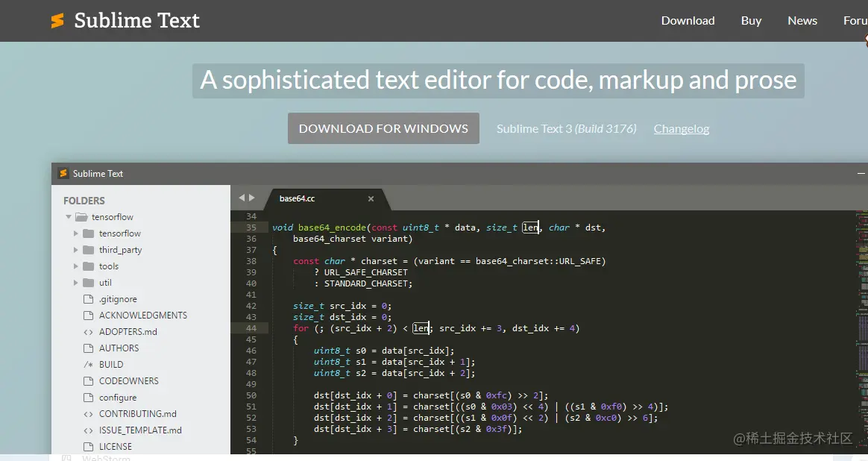Screen dimensions: 868x461
Task: Click the file icon beside ACKNOWLEDGMENTS
Action: [x=88, y=316]
